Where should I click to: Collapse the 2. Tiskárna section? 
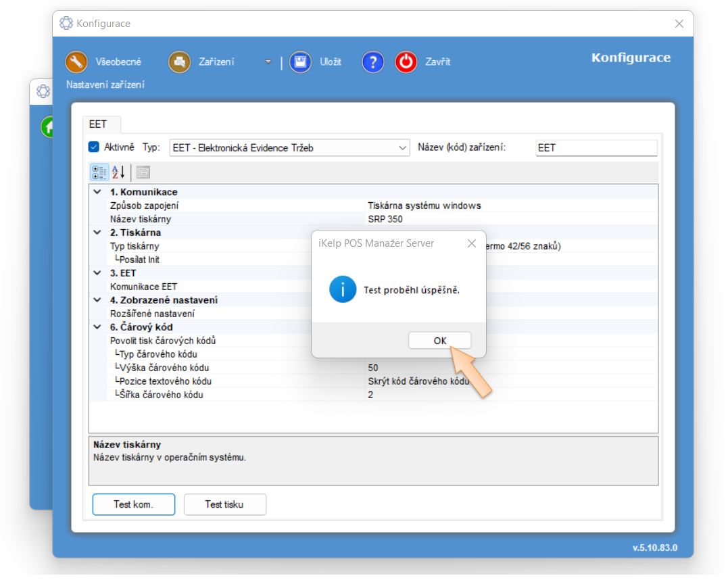98,233
